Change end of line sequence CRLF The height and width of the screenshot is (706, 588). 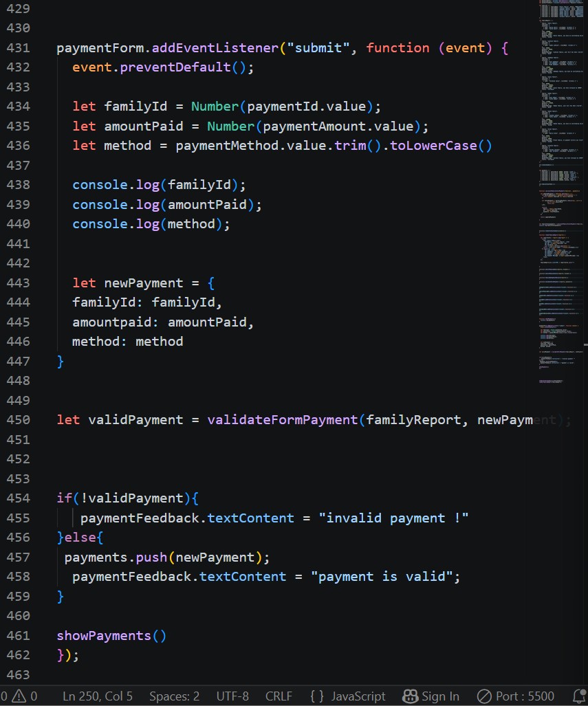[x=279, y=696]
